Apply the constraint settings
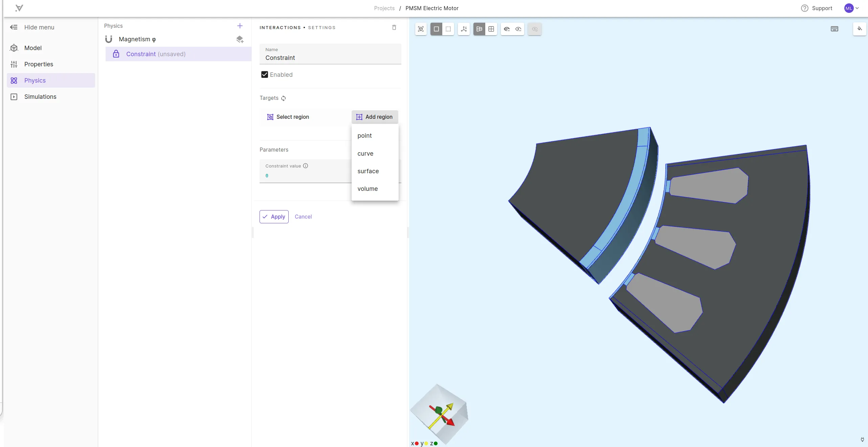The height and width of the screenshot is (447, 868). 274,217
